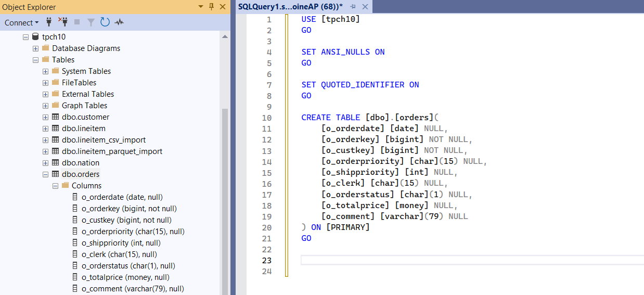Expand the dbo.customer table node
644x295 pixels.
click(x=46, y=117)
